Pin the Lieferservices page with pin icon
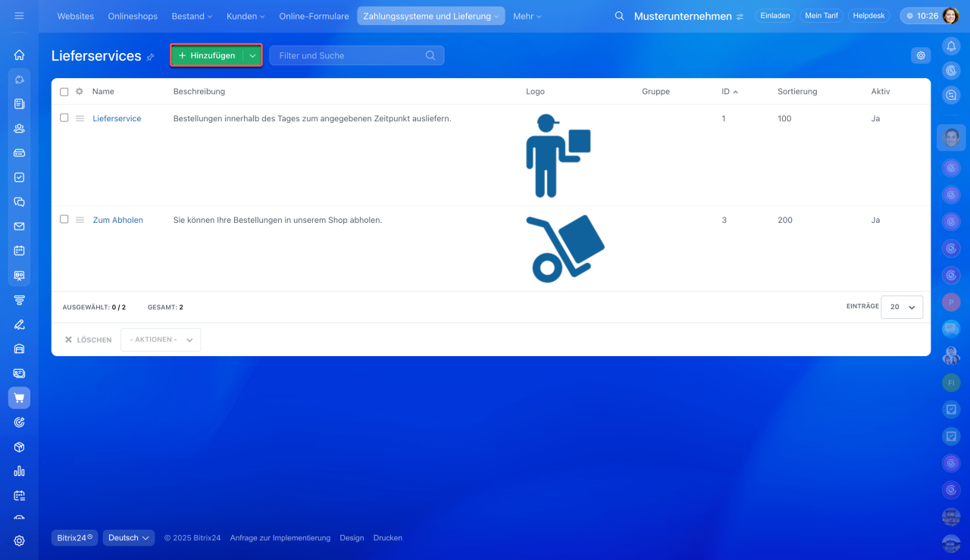970x560 pixels. click(x=150, y=57)
